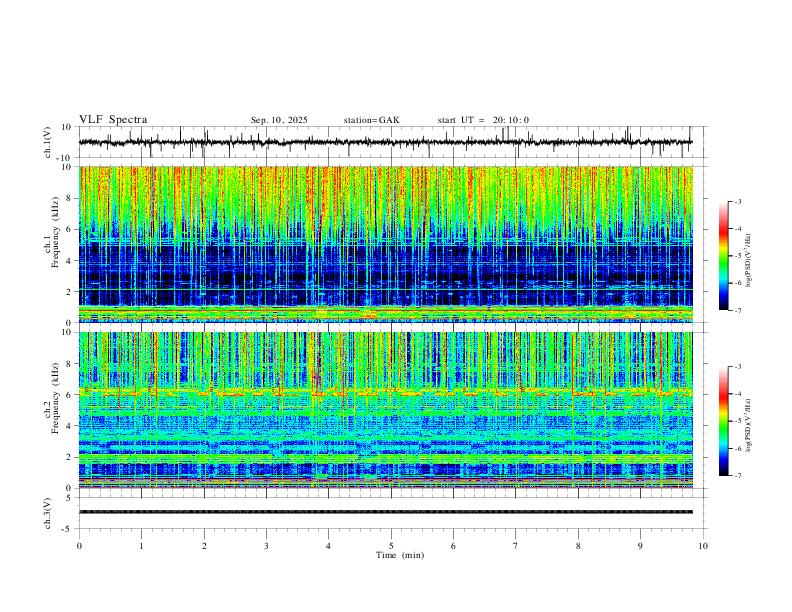Screen dimensions: 792x612
Task: Click the ch.2 color scale bar
Action: (x=723, y=421)
